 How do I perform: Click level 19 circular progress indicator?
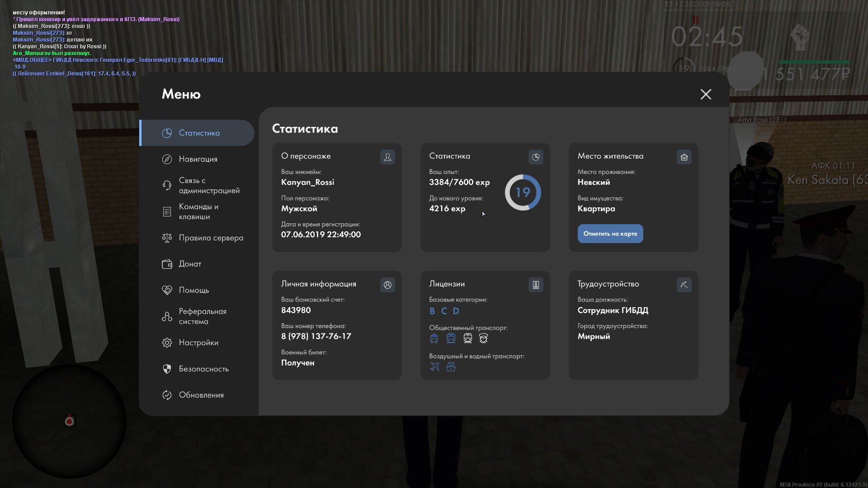coord(523,192)
